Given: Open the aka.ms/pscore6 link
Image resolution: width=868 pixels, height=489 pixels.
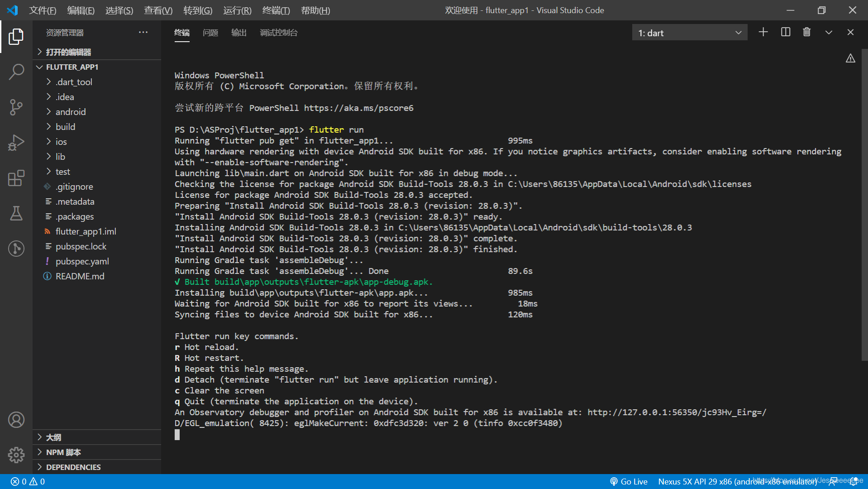Looking at the screenshot, I should pos(359,108).
